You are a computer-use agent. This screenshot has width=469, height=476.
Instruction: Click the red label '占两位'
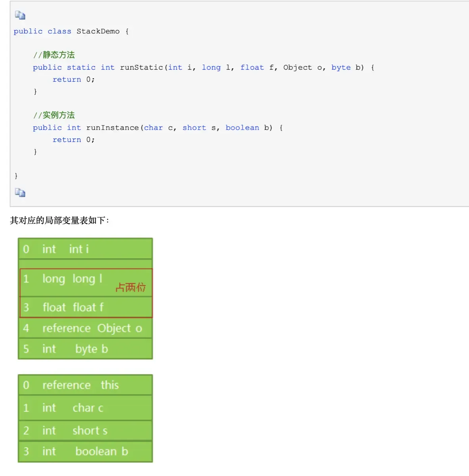click(131, 287)
